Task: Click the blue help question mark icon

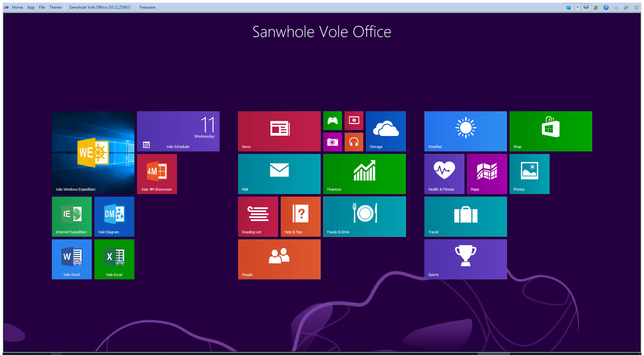Action: click(x=606, y=7)
